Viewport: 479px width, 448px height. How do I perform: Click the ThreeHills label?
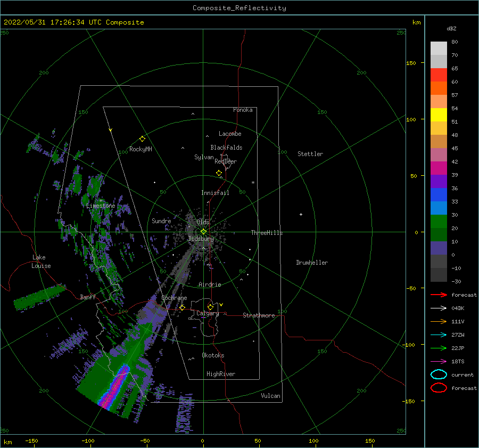(x=267, y=233)
